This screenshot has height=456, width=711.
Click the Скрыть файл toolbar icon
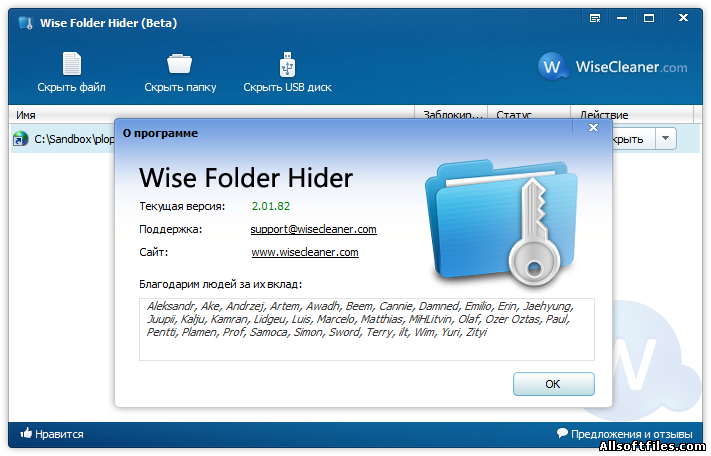point(72,63)
